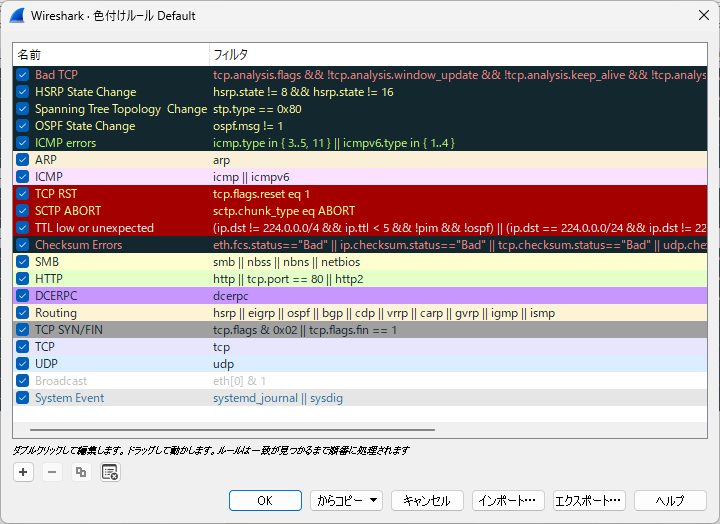This screenshot has height=524, width=720.
Task: Select the Checksum Errors rule name
Action: (x=79, y=245)
